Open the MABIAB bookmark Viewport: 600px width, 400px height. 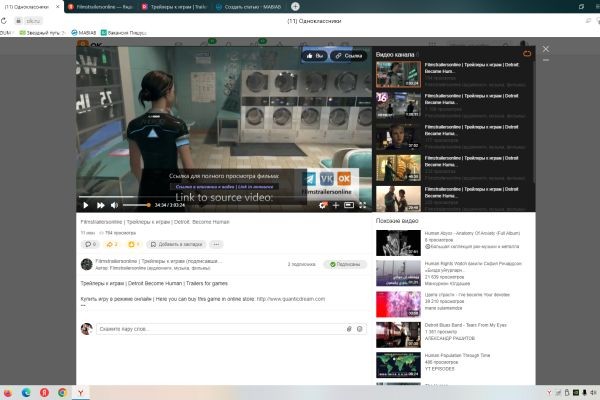tap(83, 33)
